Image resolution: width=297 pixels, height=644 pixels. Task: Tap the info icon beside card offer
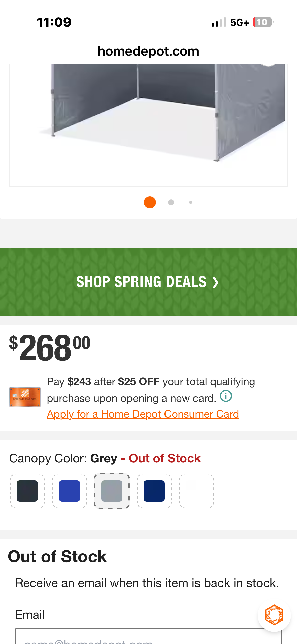[x=226, y=396]
